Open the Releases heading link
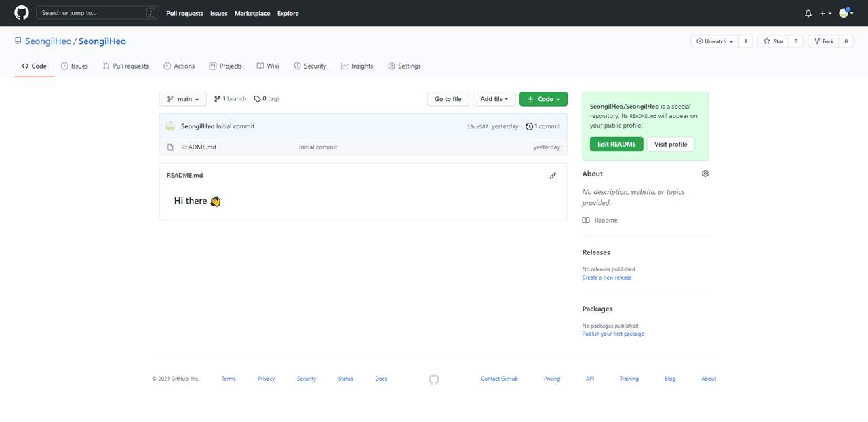This screenshot has height=422, width=868. tap(596, 252)
